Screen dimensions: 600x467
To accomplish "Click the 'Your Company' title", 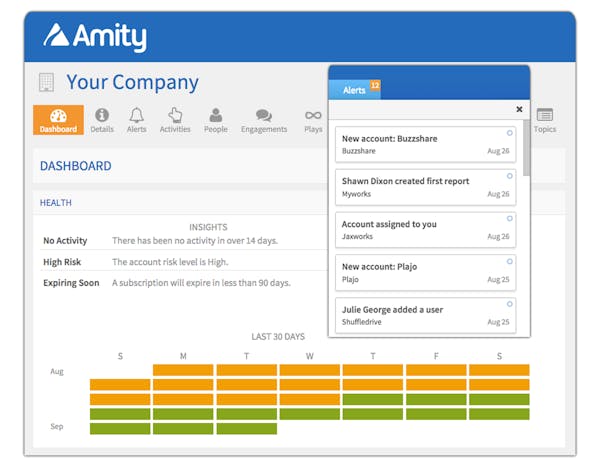I will (x=132, y=82).
